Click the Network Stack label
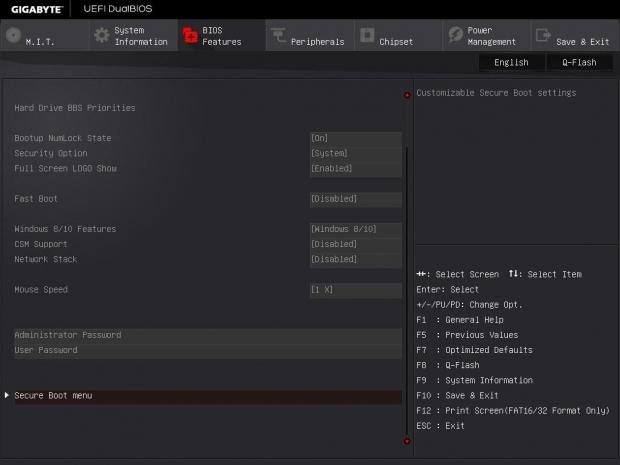The height and width of the screenshot is (465, 620). [x=46, y=259]
